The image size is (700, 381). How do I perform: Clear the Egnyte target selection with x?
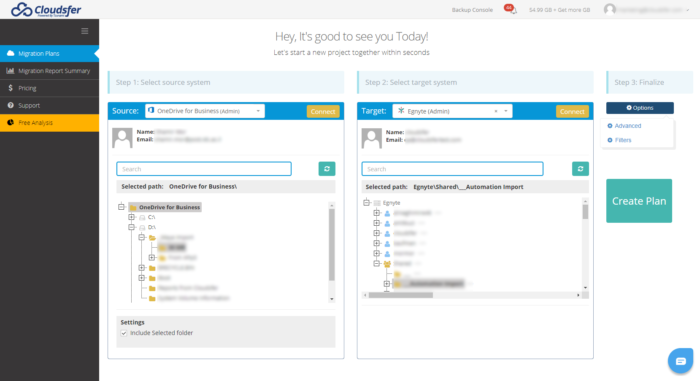(x=496, y=111)
